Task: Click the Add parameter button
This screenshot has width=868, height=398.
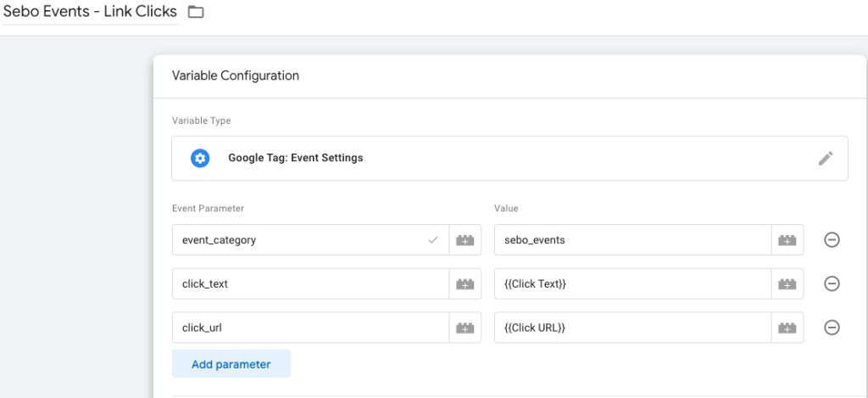Action: coord(231,364)
